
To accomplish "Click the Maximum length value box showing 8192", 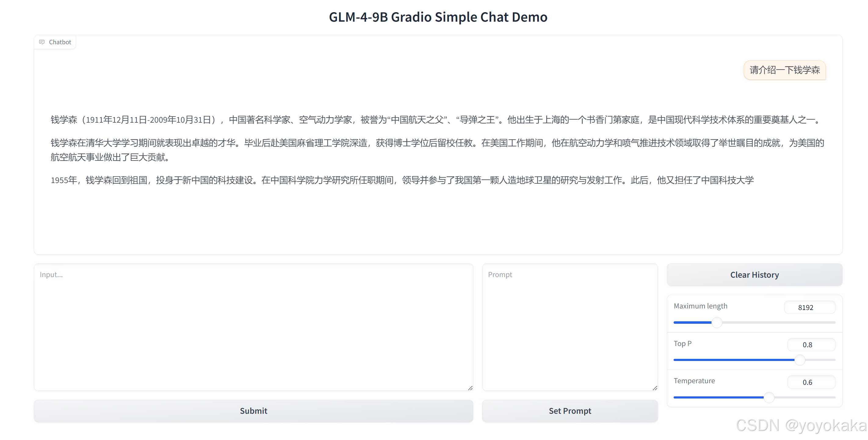I will 810,307.
